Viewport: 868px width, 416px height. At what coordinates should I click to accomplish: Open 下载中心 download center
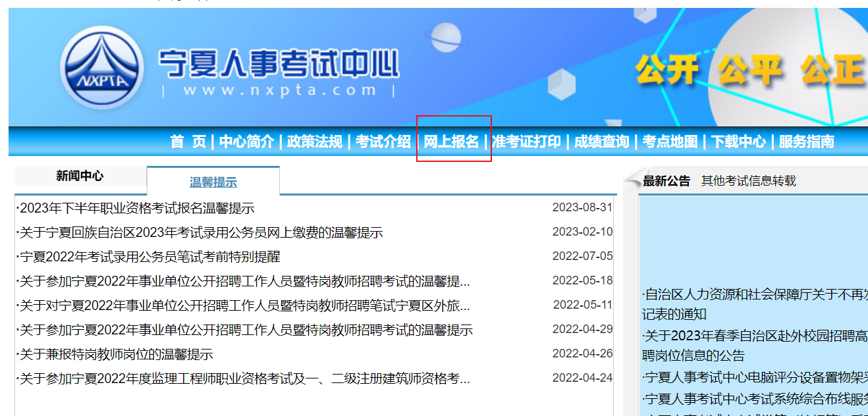pyautogui.click(x=738, y=142)
